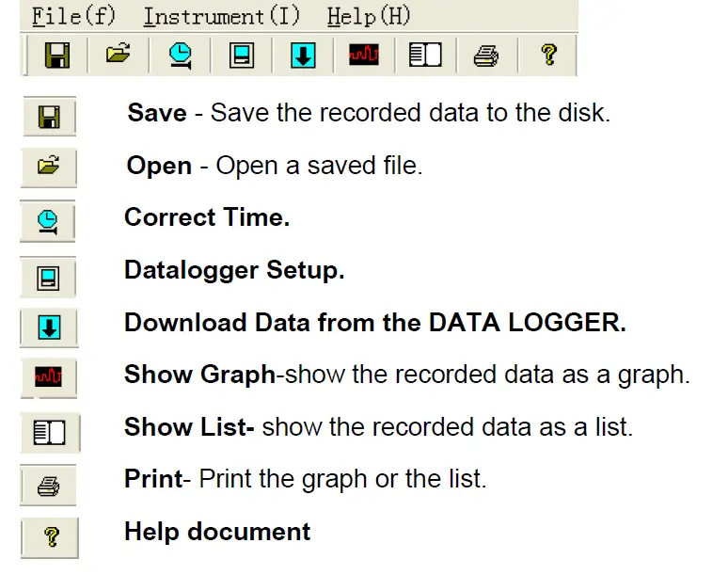Image resolution: width=728 pixels, height=575 pixels.
Task: Click the list icon beside the Show List description
Action: [47, 432]
